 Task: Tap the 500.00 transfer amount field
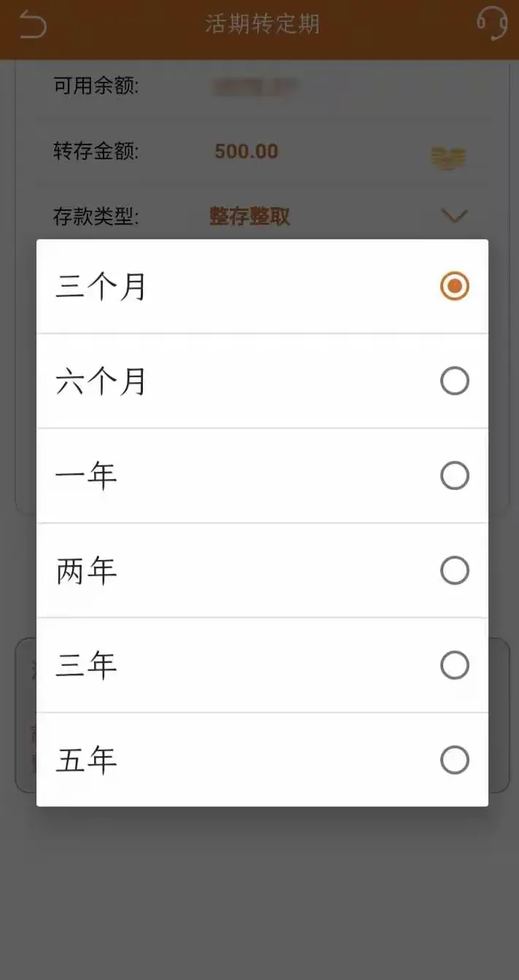[x=247, y=151]
